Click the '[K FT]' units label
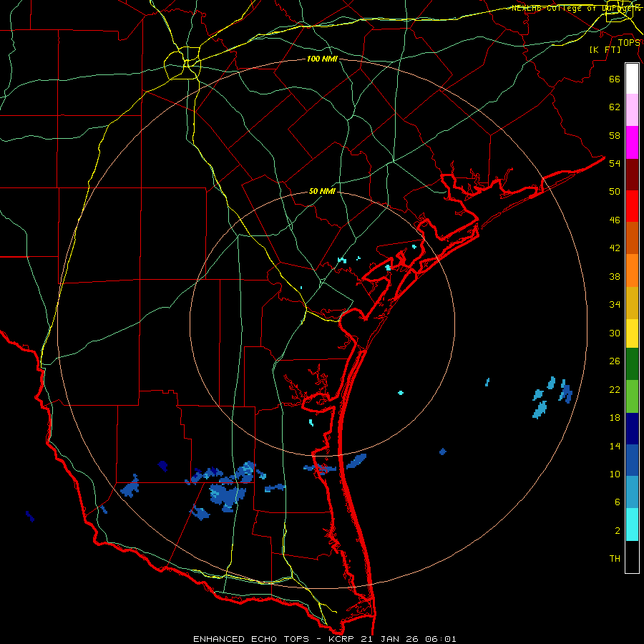This screenshot has height=644, width=644. click(605, 50)
